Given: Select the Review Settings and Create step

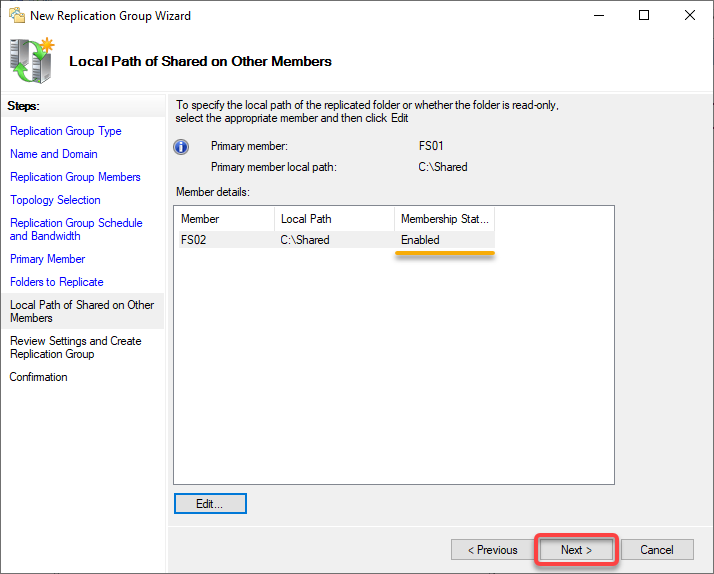Looking at the screenshot, I should point(76,347).
